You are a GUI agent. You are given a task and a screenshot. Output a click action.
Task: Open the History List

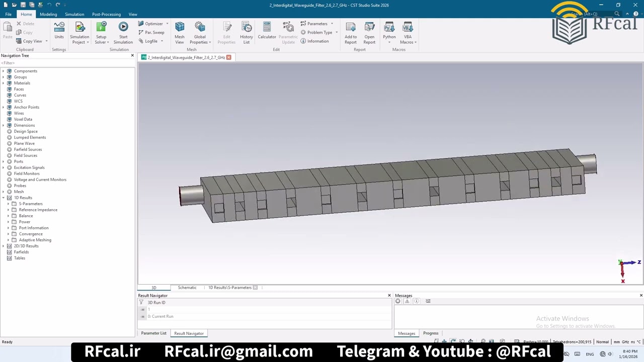coord(247,33)
